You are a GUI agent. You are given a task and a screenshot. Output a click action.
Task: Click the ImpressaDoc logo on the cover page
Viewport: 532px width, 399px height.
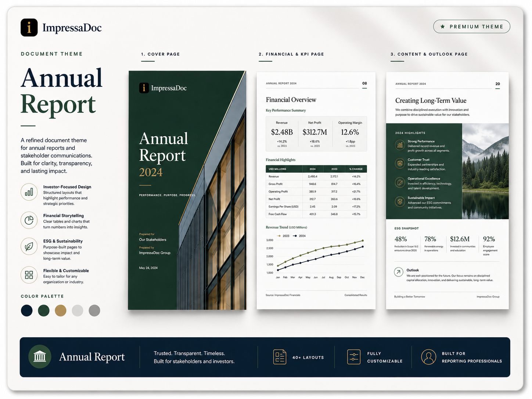(163, 88)
